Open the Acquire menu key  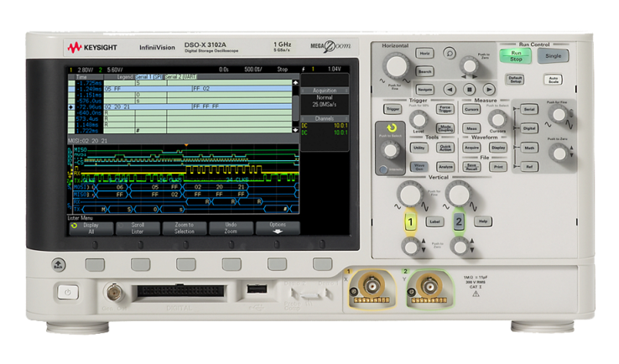tap(471, 148)
